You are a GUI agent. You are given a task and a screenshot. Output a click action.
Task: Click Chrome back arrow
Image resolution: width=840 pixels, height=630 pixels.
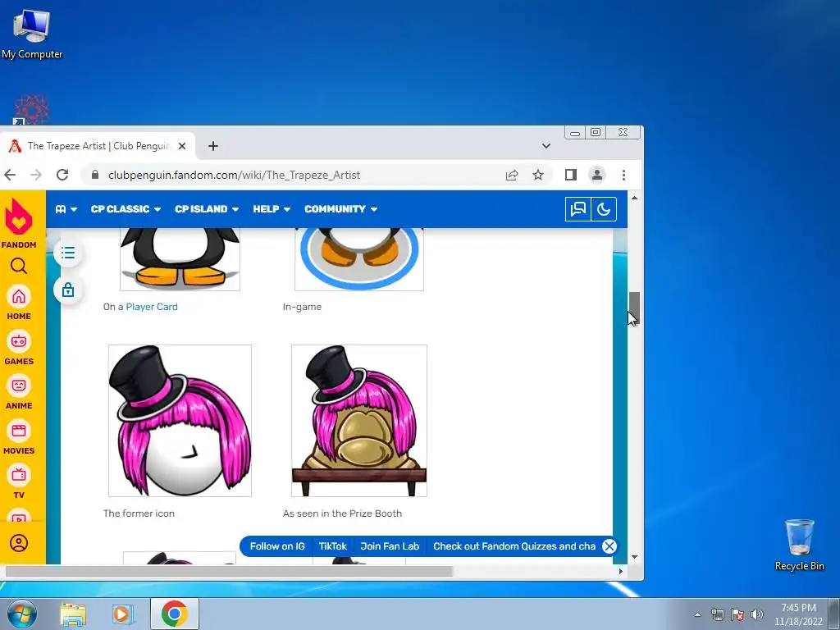(x=10, y=175)
